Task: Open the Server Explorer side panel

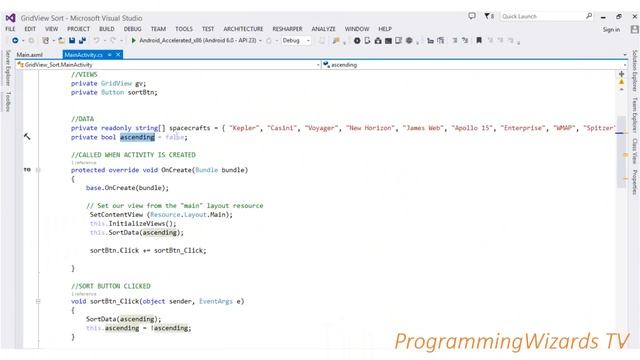Action: pyautogui.click(x=7, y=68)
